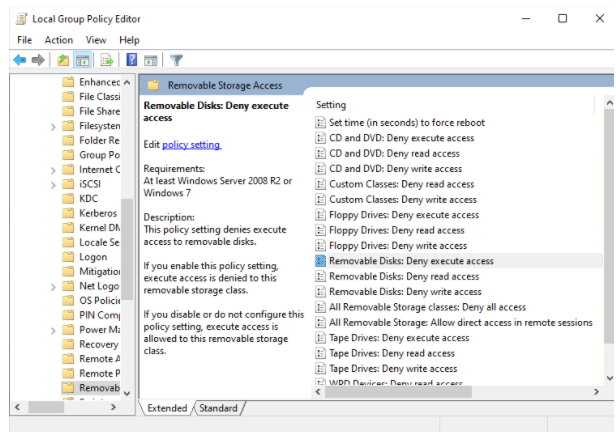Switch to the Standard tab
The width and height of the screenshot is (616, 432).
pyautogui.click(x=218, y=408)
